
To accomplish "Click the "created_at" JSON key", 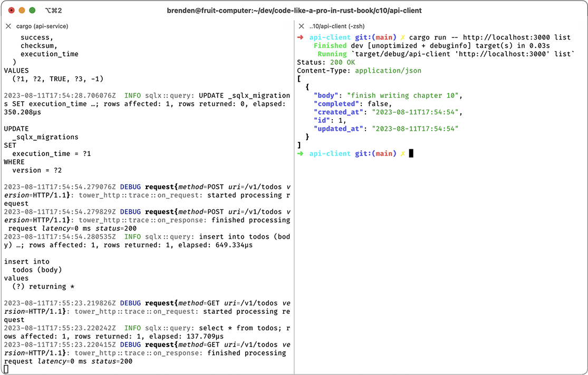I will click(x=338, y=112).
